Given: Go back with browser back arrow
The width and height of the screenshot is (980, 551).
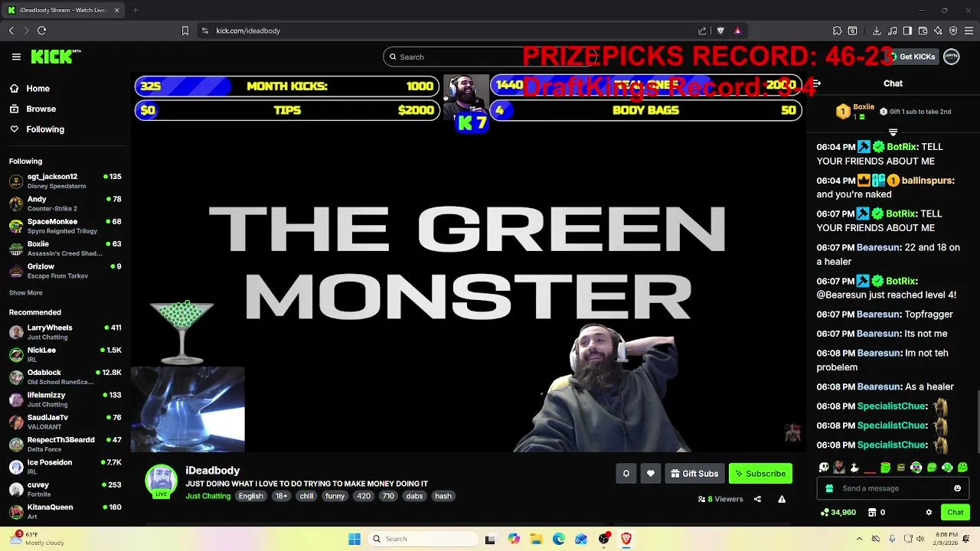Looking at the screenshot, I should (11, 31).
